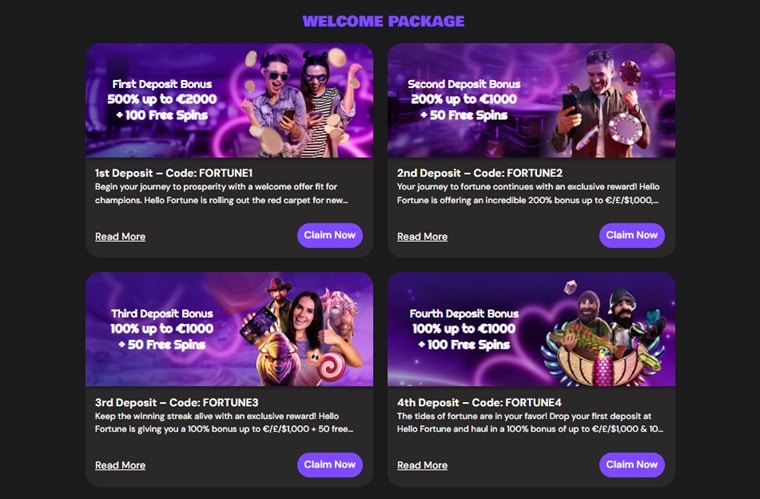This screenshot has width=760, height=499.
Task: Click the Fourth Deposit Bonus banner image
Action: tap(531, 329)
